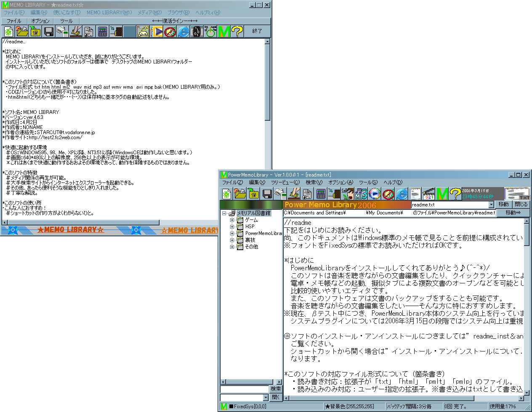Open a file via MEMO LIBRARY folder icon
Viewport: 532px width, 412px height.
22,32
